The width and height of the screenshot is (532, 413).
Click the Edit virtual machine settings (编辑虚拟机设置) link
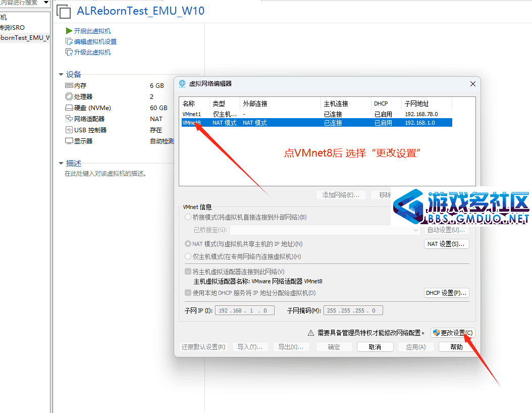click(95, 42)
